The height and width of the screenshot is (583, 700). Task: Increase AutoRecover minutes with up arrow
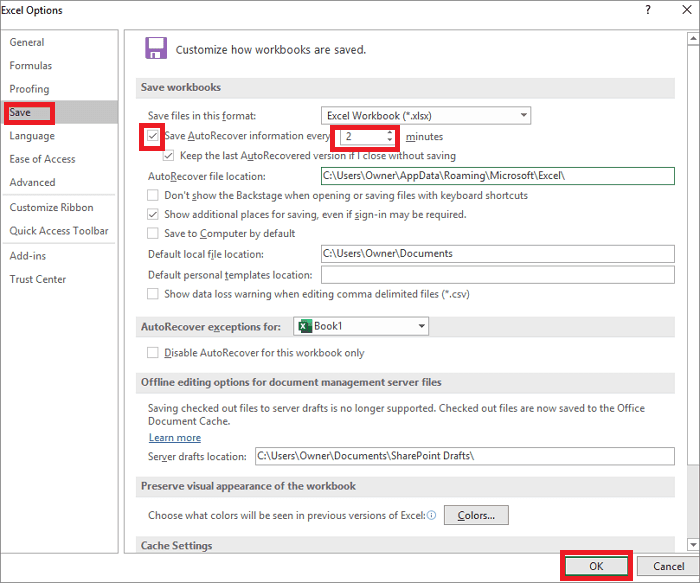tap(390, 133)
